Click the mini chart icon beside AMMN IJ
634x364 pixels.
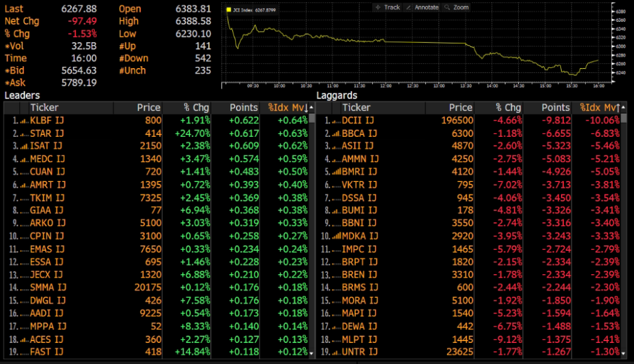tap(336, 159)
